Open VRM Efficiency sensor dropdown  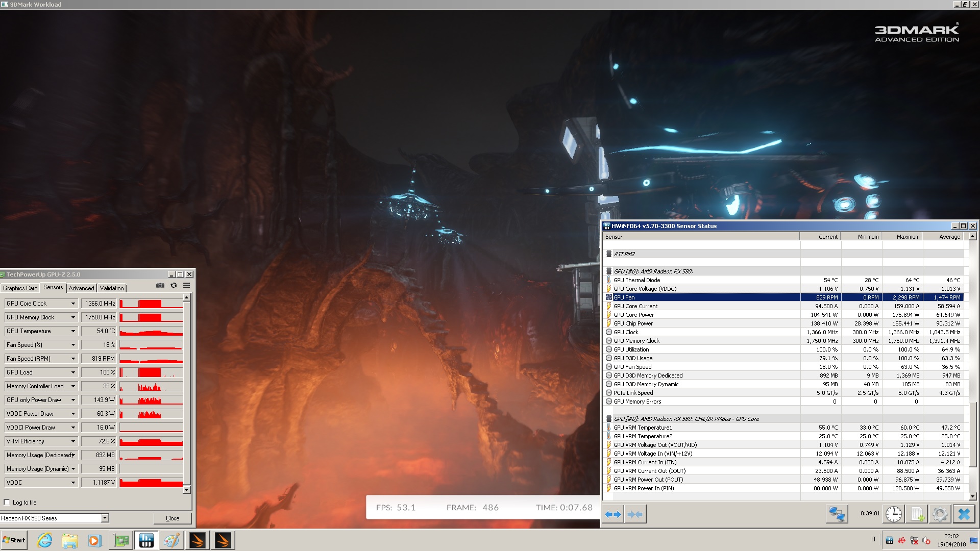click(x=73, y=441)
